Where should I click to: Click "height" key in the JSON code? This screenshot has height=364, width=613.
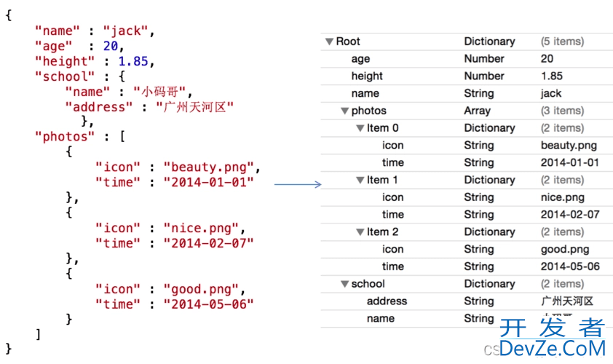[x=65, y=61]
